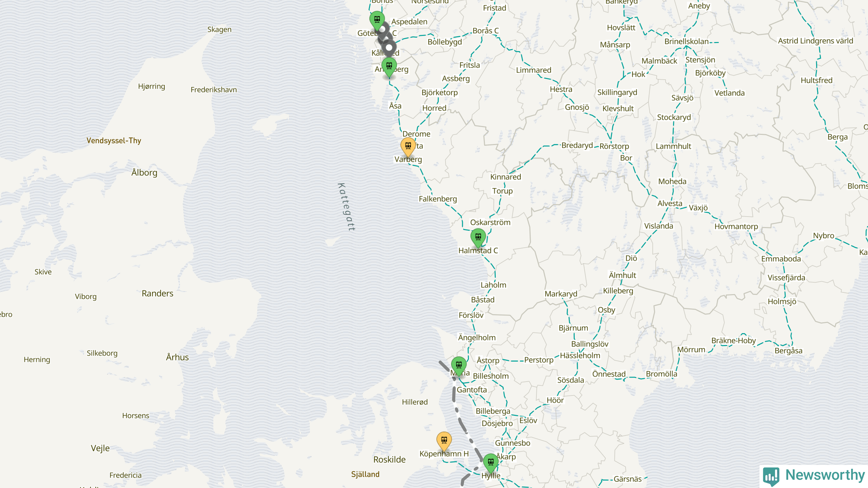Click the Roskilde label
The image size is (868, 488).
pyautogui.click(x=389, y=460)
